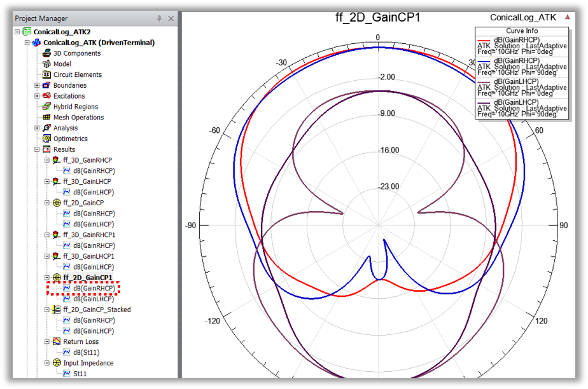Click the ff_2D_GainCP polar plot icon
The width and height of the screenshot is (588, 389).
click(x=56, y=203)
